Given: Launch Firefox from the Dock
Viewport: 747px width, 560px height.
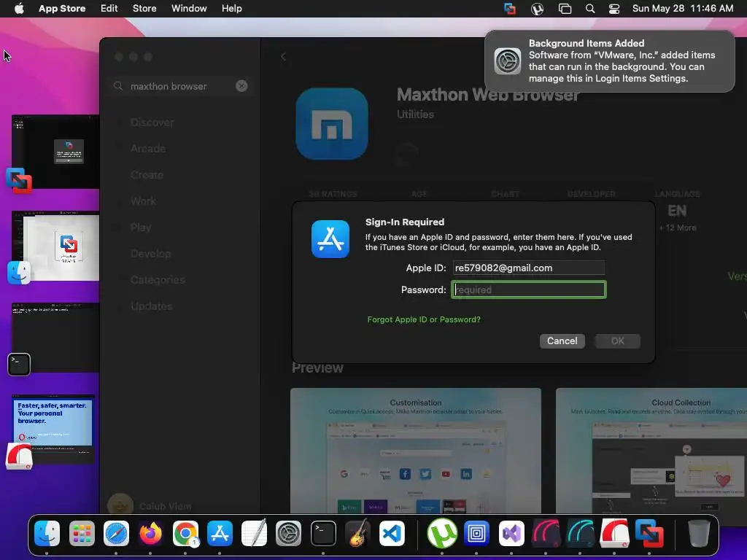Looking at the screenshot, I should [x=150, y=533].
